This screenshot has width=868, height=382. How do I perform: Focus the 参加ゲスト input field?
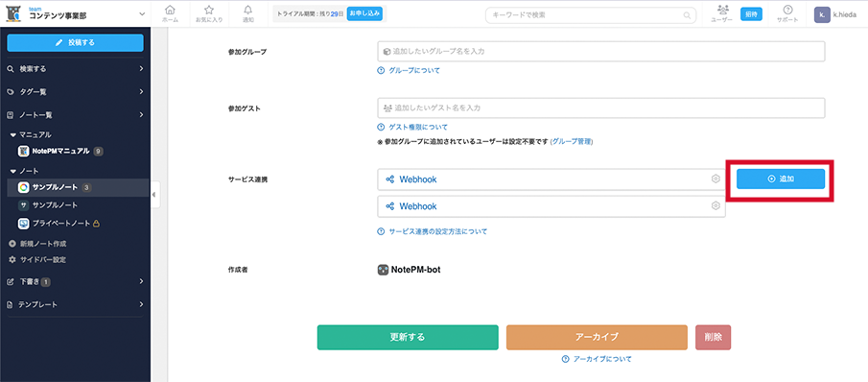click(x=601, y=107)
